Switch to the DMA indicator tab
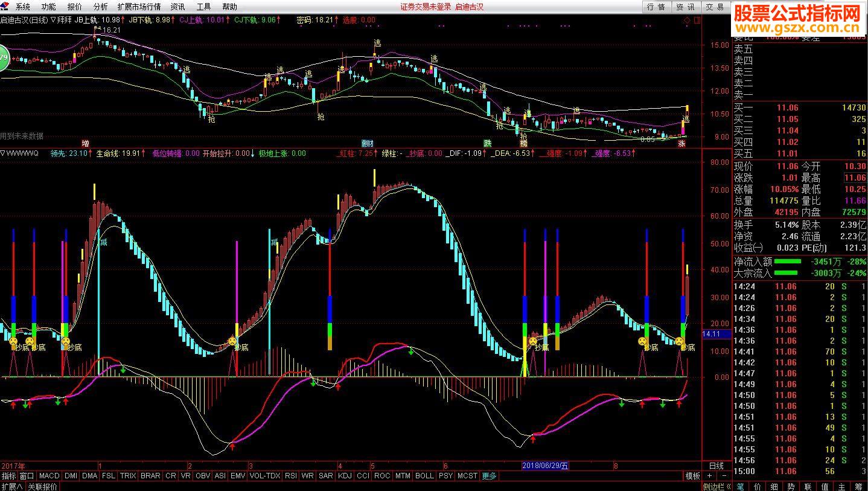This screenshot has height=491, width=868. coord(89,476)
